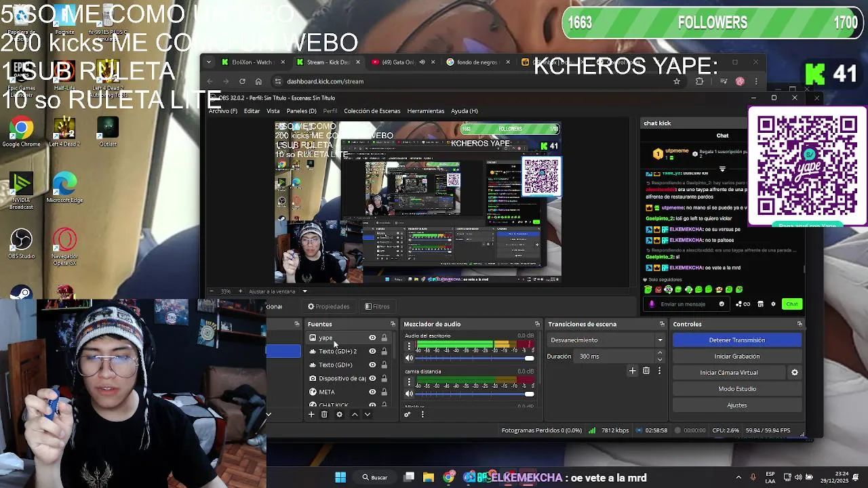Open Google Chrome desktop shortcut
868x488 pixels.
coord(21,131)
